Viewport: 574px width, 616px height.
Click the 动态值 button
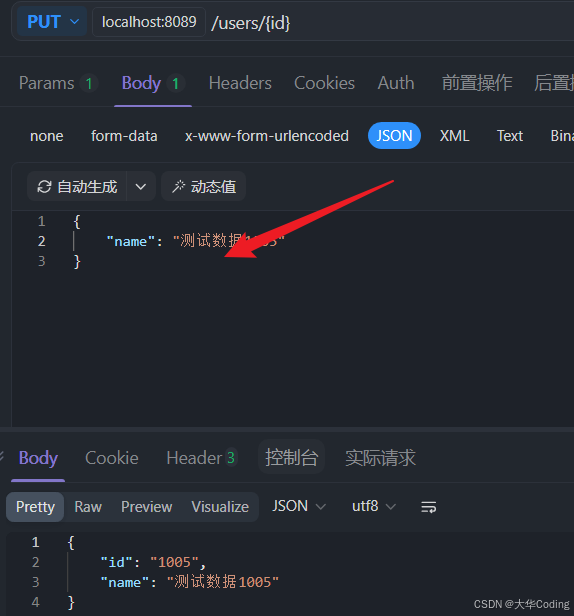(204, 187)
